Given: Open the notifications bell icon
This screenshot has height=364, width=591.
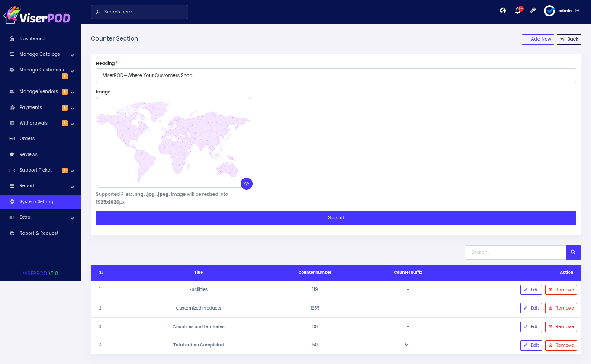Looking at the screenshot, I should pyautogui.click(x=517, y=11).
